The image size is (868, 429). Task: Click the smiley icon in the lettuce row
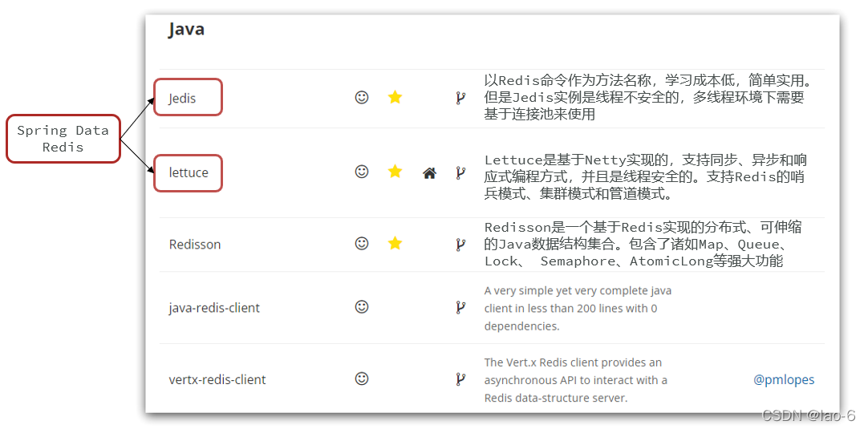[362, 172]
